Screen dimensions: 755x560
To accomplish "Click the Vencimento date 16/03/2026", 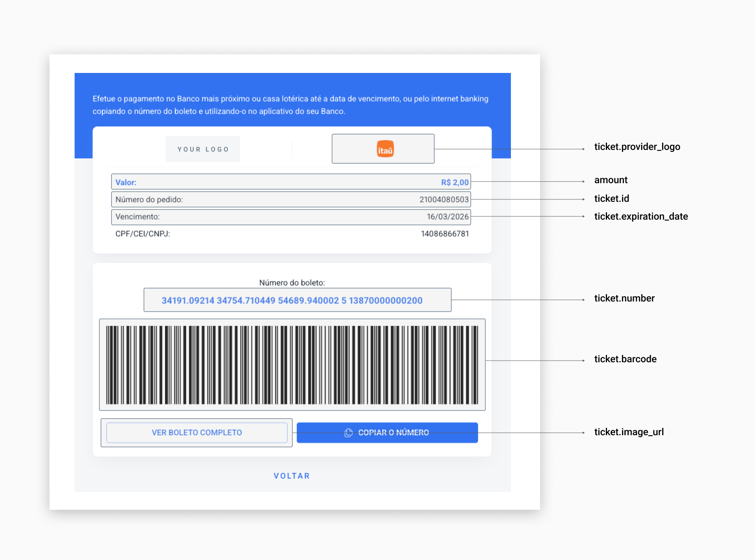I will [448, 217].
